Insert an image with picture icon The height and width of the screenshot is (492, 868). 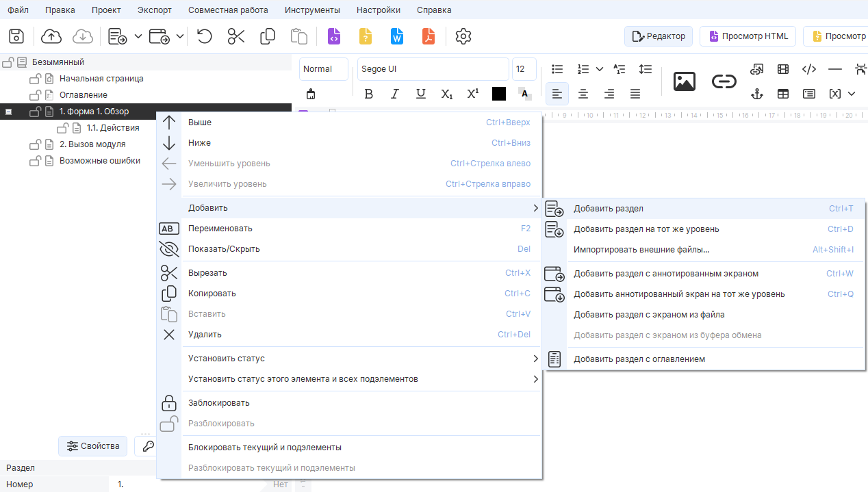685,81
